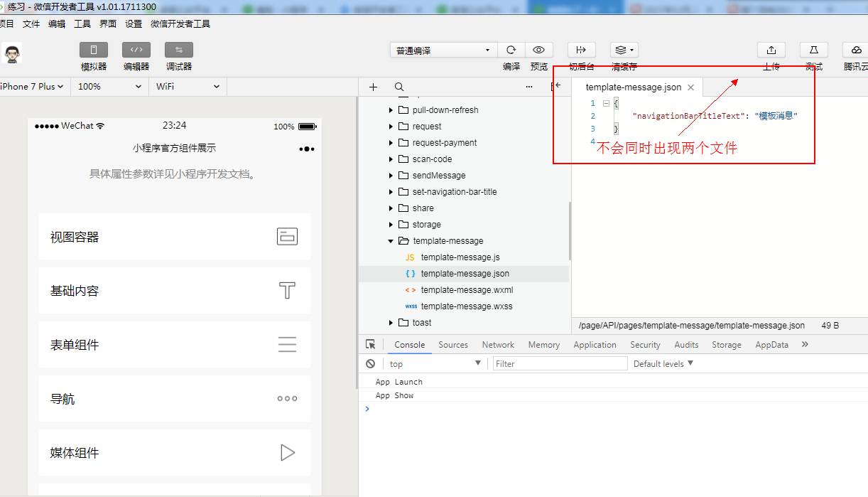Open the 设置 menu
This screenshot has height=497, width=868.
[134, 23]
